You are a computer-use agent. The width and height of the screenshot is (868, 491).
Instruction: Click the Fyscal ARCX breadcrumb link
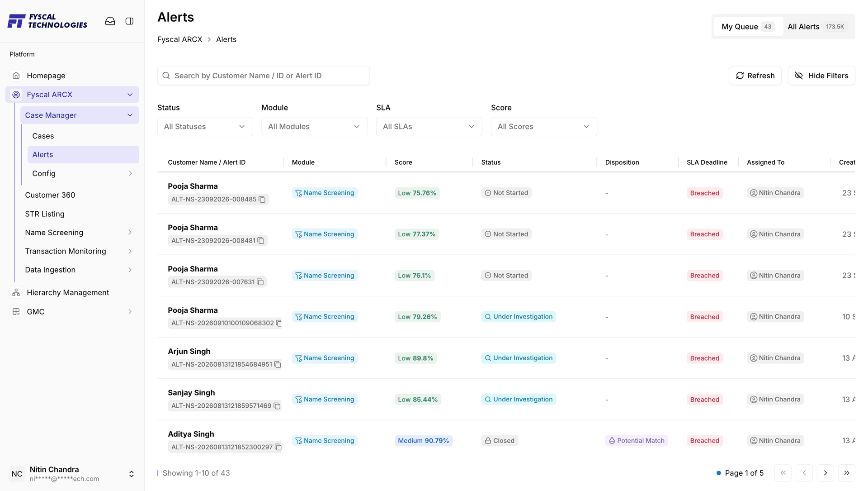pyautogui.click(x=180, y=39)
